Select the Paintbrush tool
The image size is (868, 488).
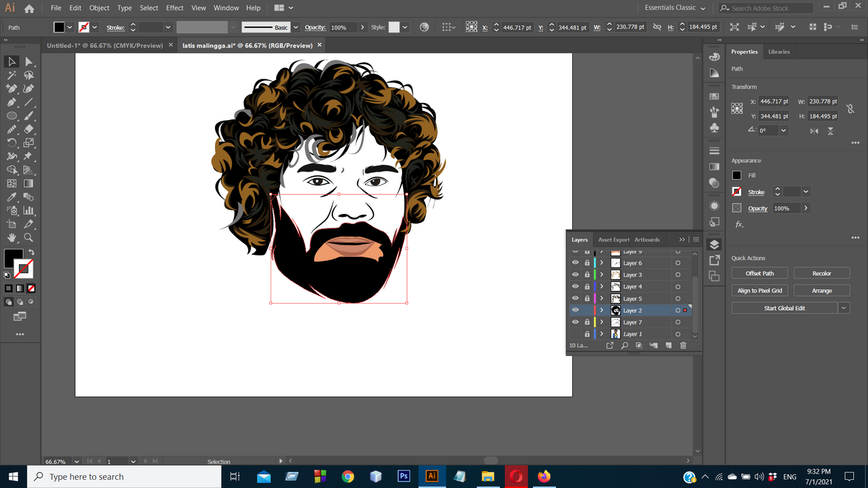pos(28,116)
